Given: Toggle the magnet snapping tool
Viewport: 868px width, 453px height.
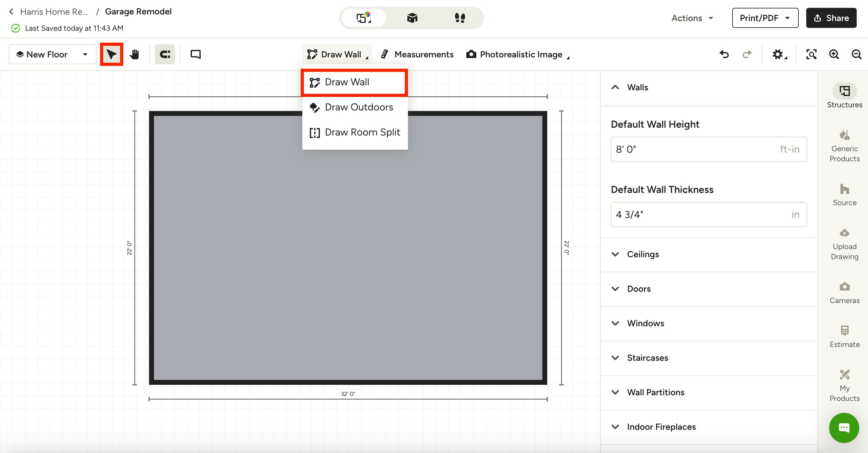Looking at the screenshot, I should 165,54.
